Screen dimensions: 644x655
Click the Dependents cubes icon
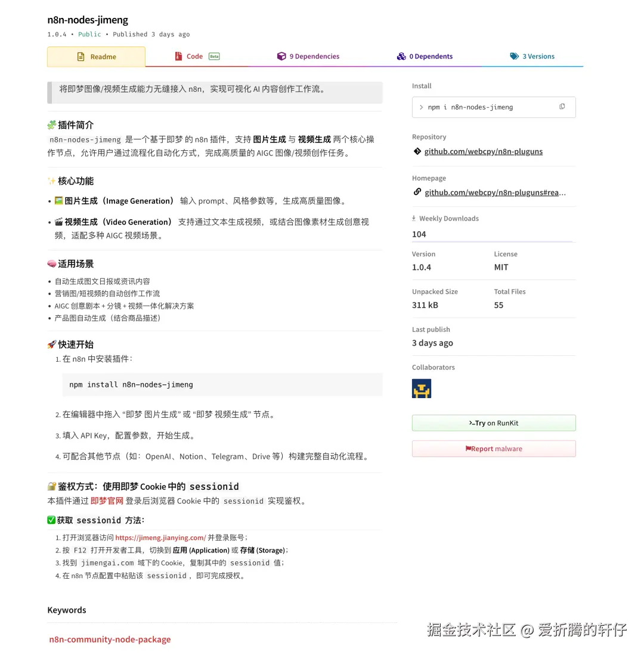401,56
